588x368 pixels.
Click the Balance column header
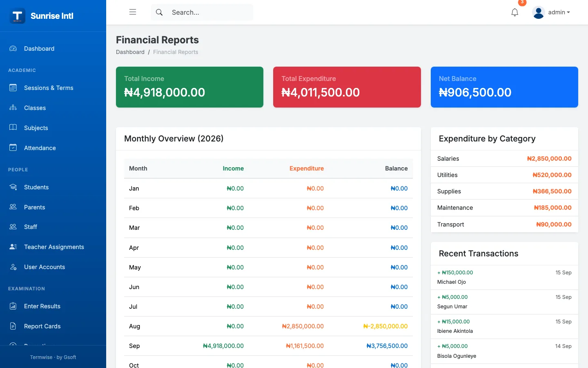tap(396, 168)
